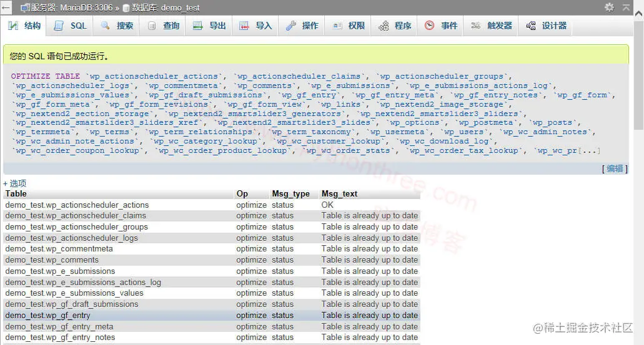Click the OPTIMIZE TABLE keyword in query

click(x=45, y=76)
